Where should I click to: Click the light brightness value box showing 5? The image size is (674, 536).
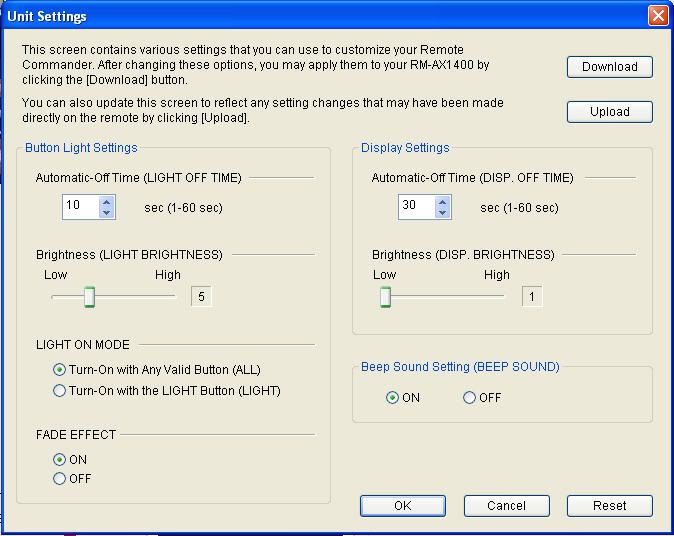201,297
